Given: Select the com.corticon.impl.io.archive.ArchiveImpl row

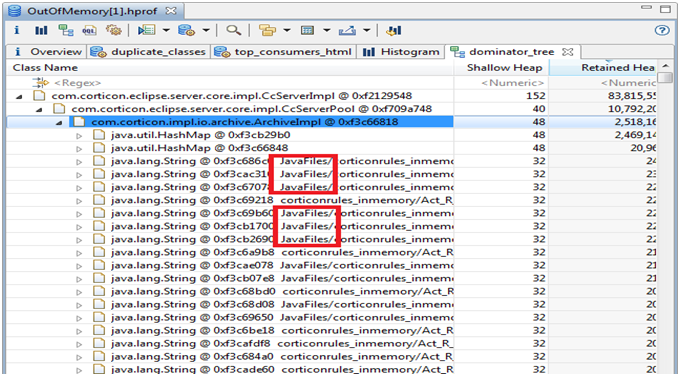Looking at the screenshot, I should pos(331,122).
